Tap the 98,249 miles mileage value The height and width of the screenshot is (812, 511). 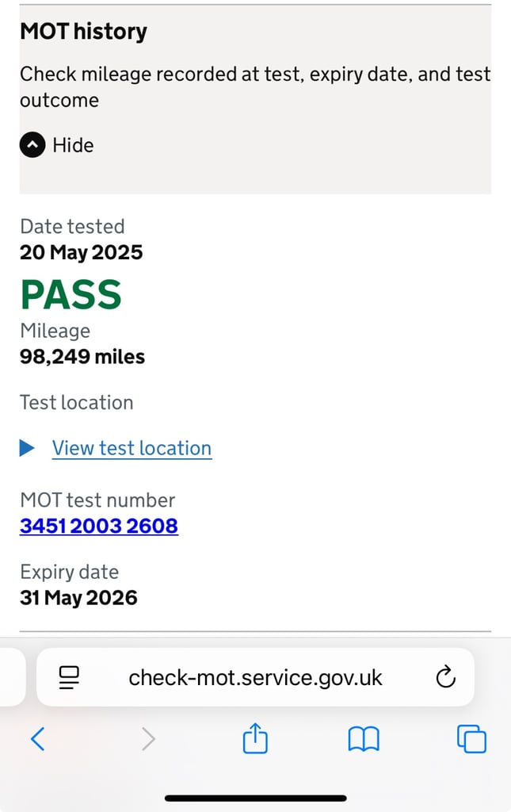click(x=82, y=357)
